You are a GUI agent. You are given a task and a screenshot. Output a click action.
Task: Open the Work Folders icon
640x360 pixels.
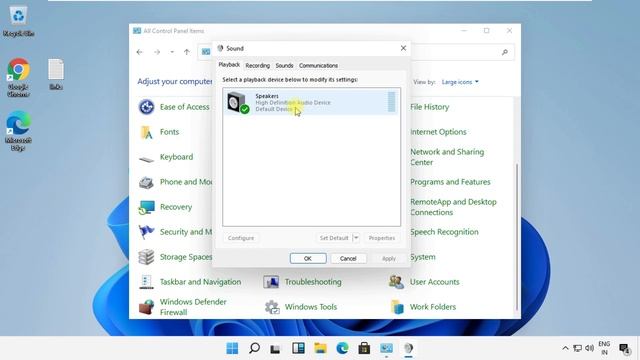point(397,307)
